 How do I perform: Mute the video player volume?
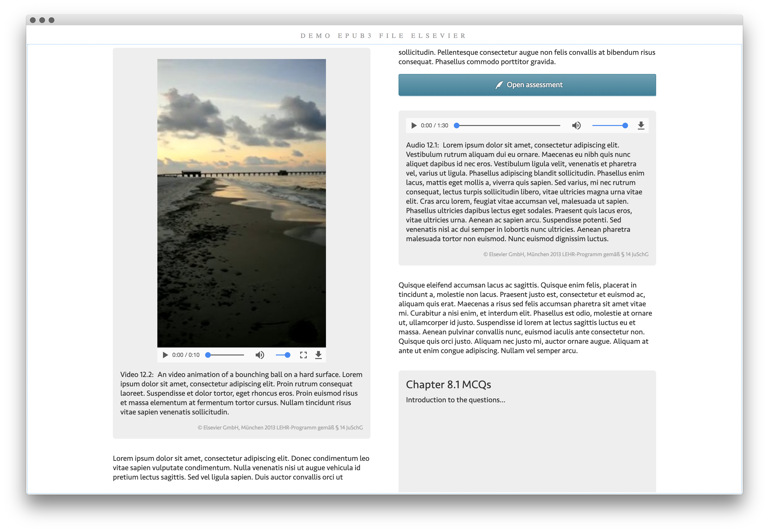[x=260, y=355]
